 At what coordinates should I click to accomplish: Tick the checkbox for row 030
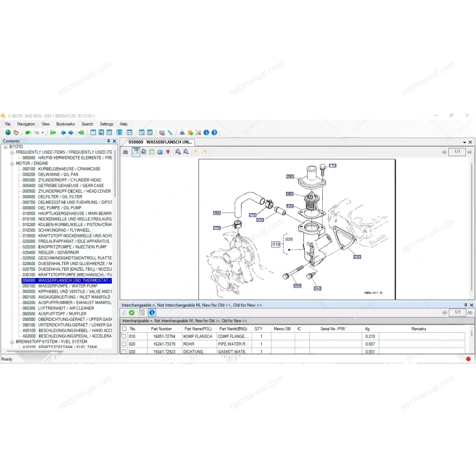point(124,352)
